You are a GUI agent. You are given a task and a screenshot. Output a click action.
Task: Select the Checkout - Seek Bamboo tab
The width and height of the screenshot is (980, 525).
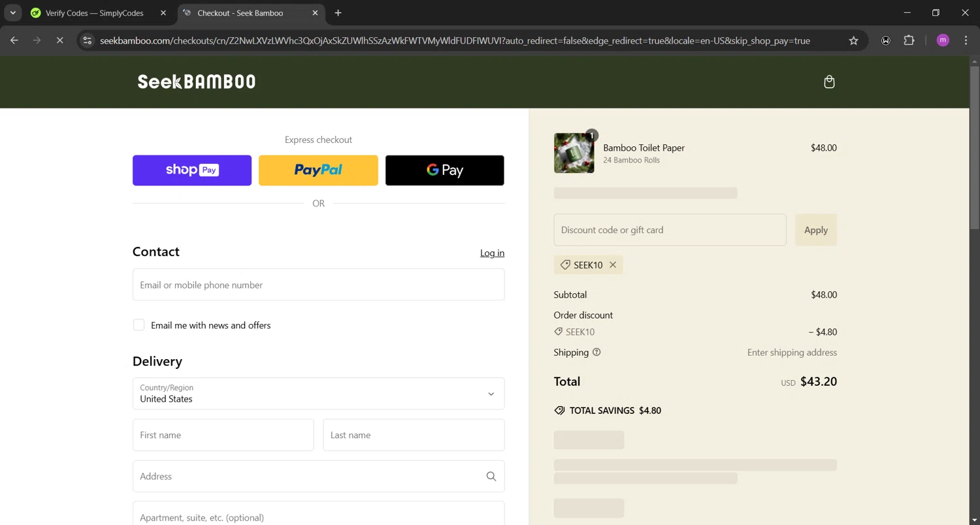[242, 13]
